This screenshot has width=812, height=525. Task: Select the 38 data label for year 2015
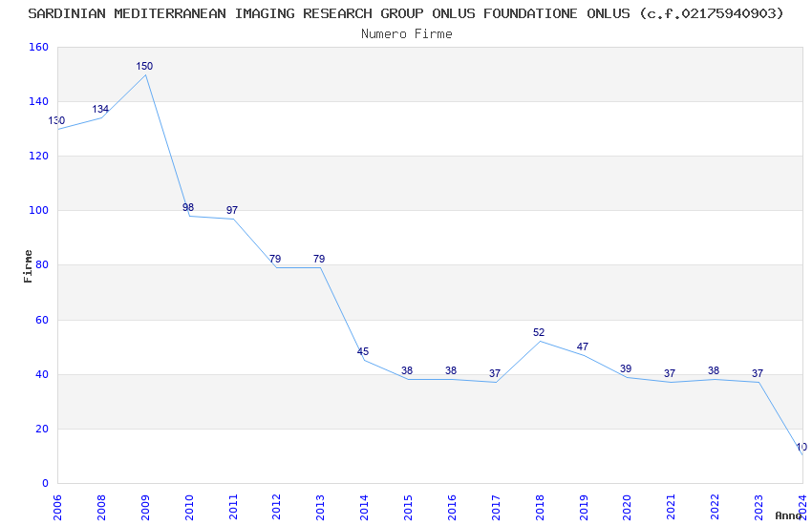[x=407, y=370]
